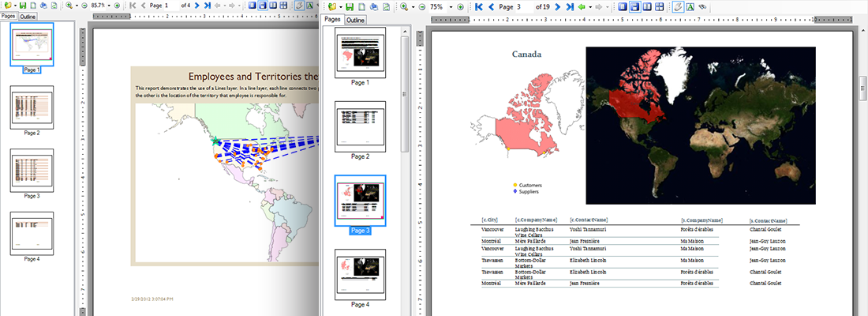
Task: Jump to the first page of the 19-page report
Action: (479, 6)
